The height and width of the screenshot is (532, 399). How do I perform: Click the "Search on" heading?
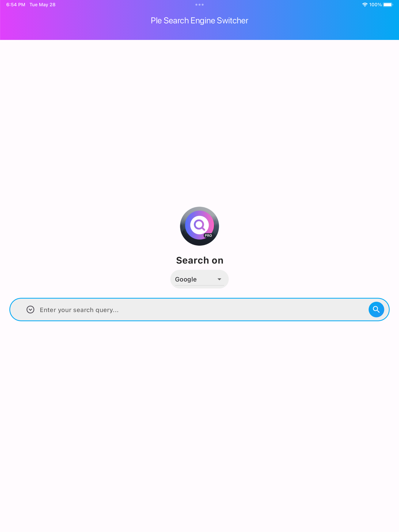click(x=200, y=260)
